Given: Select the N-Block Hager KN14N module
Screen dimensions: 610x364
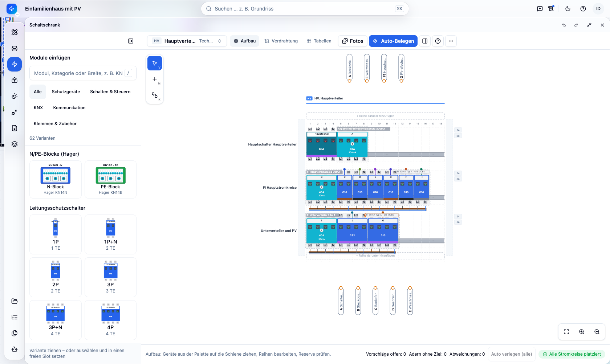Looking at the screenshot, I should [56, 179].
